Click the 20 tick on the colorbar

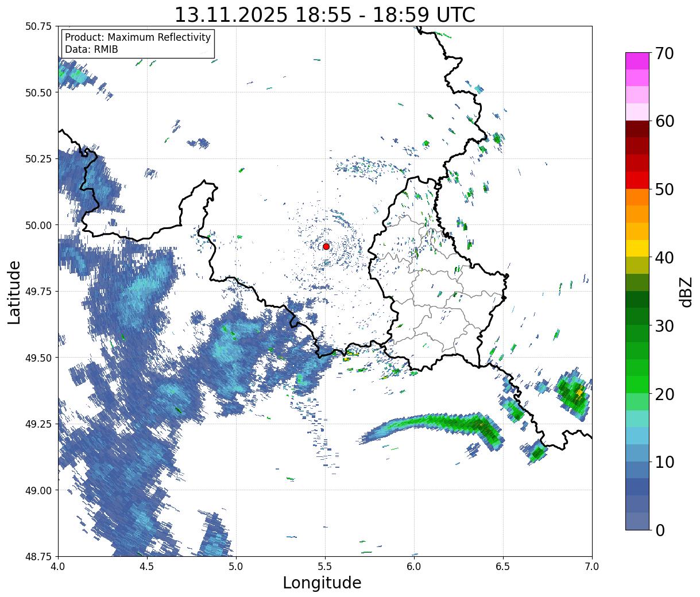[664, 394]
